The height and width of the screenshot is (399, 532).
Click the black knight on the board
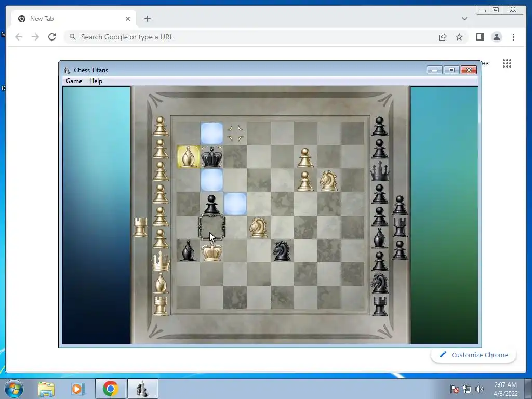282,251
